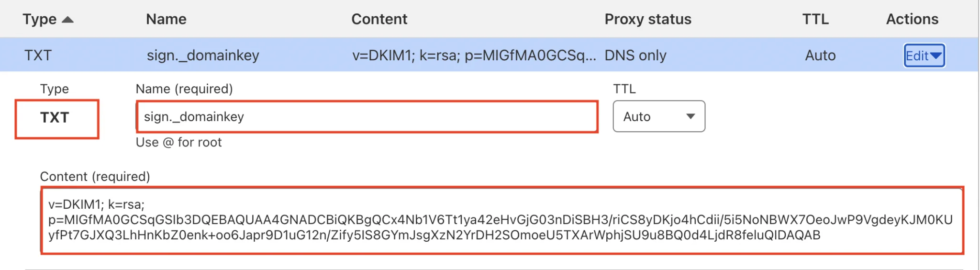Sort records by Type column header
This screenshot has height=270, width=980.
click(x=40, y=19)
